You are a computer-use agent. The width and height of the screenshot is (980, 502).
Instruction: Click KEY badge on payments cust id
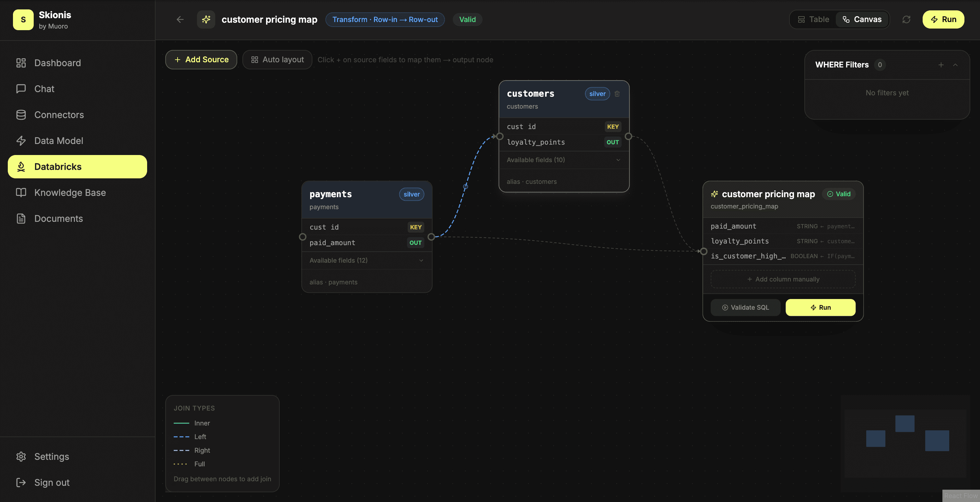tap(415, 227)
